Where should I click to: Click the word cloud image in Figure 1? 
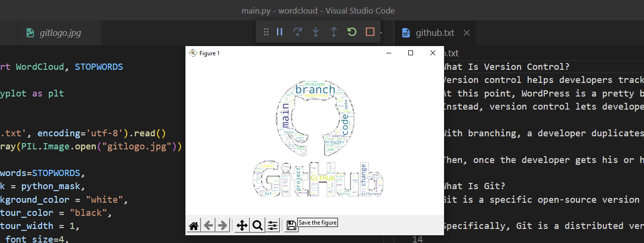tap(318, 139)
